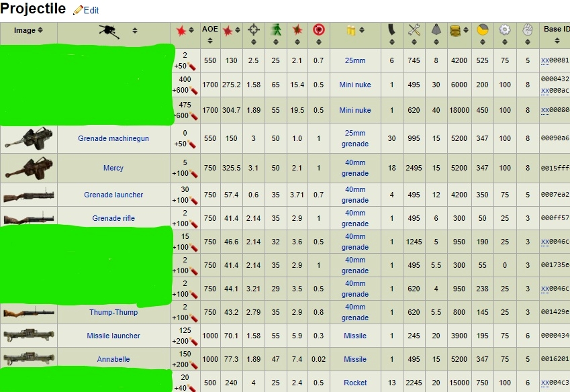This screenshot has height=392, width=570.
Task: Click the weight bell header icon
Action: [436, 30]
